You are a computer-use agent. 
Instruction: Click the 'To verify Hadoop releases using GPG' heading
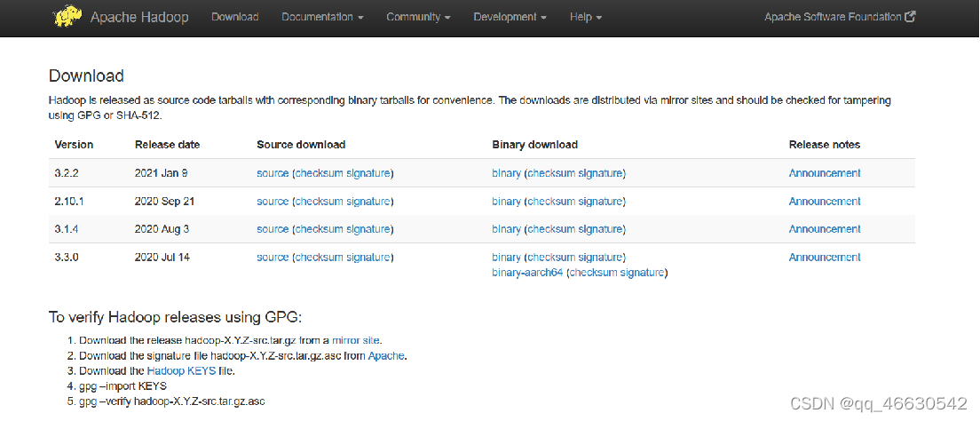coord(175,317)
